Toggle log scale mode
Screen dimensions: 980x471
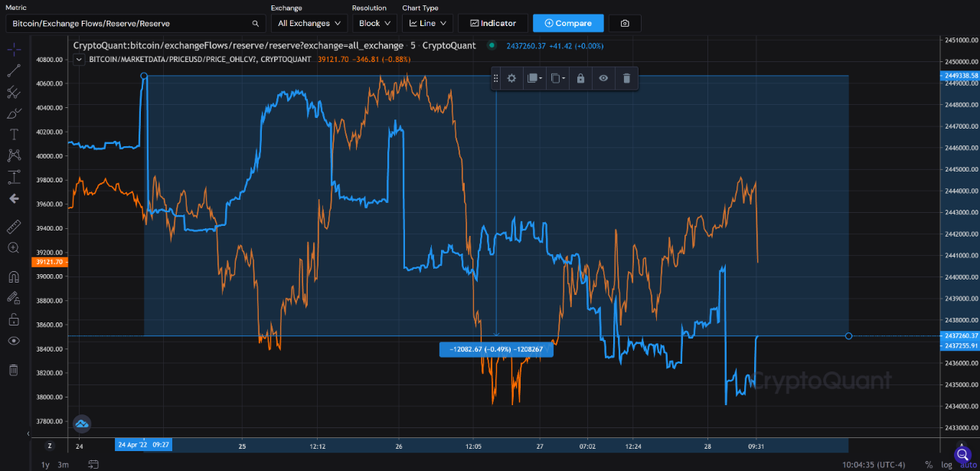click(x=946, y=464)
